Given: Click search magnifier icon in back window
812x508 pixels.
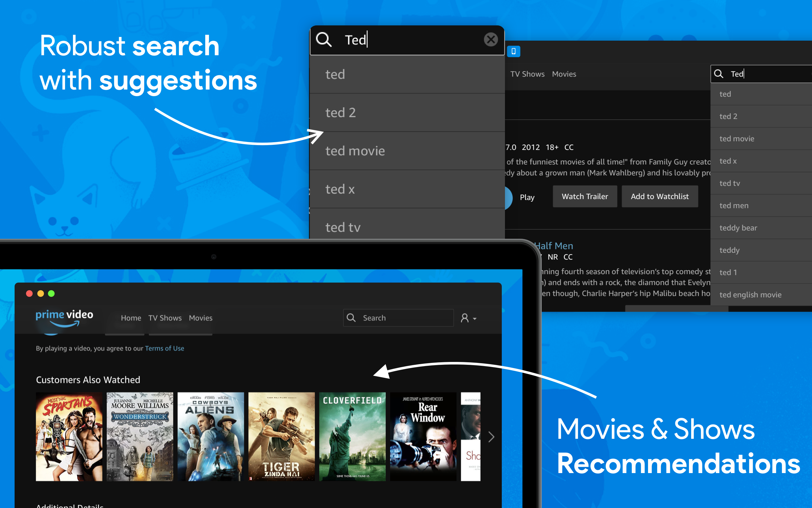Looking at the screenshot, I should [x=718, y=74].
